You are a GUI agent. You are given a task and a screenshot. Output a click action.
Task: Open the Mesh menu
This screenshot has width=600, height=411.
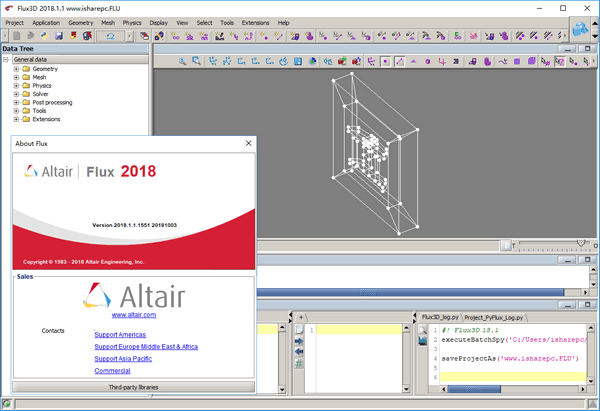(x=107, y=22)
